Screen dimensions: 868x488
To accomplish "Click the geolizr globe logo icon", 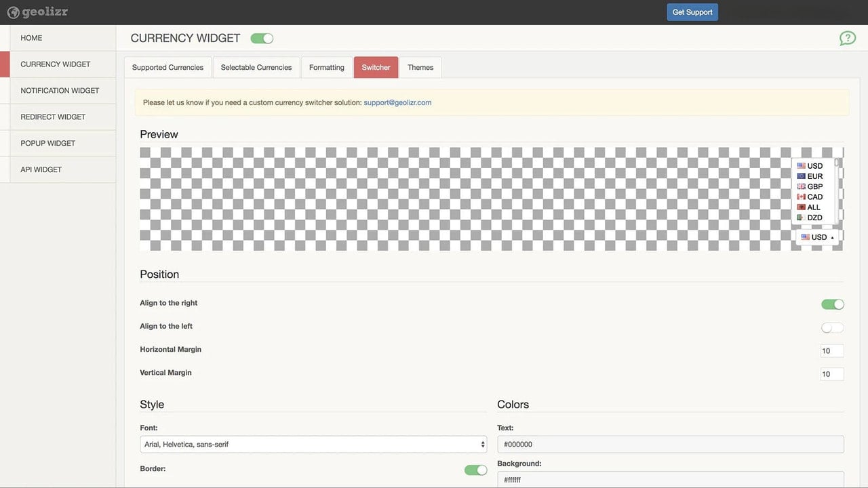I will click(13, 12).
